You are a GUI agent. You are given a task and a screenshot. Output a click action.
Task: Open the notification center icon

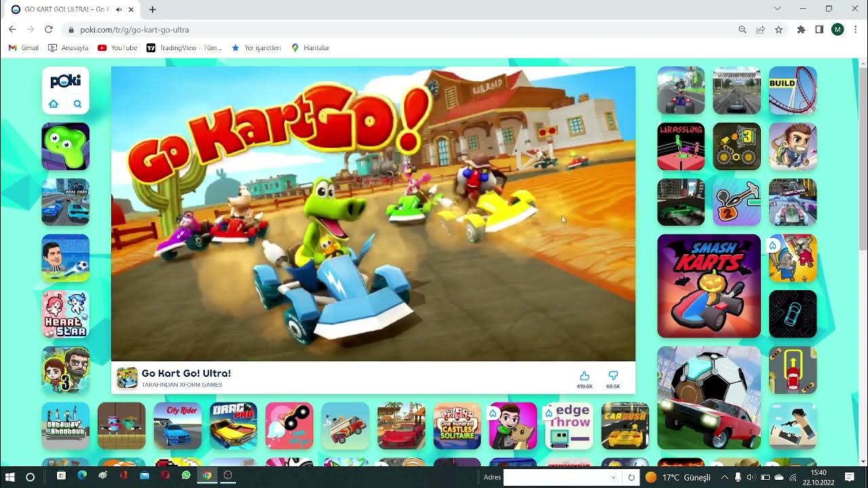click(849, 477)
